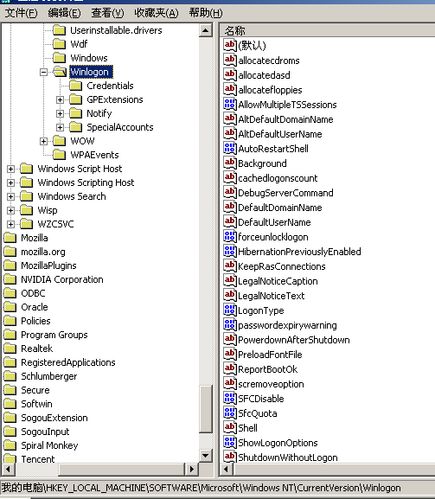Click the SFCDisable DWORD value icon

click(230, 398)
